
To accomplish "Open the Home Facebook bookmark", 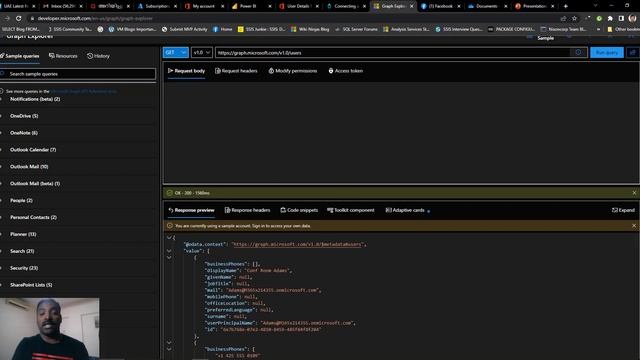I will pyautogui.click(x=222, y=29).
